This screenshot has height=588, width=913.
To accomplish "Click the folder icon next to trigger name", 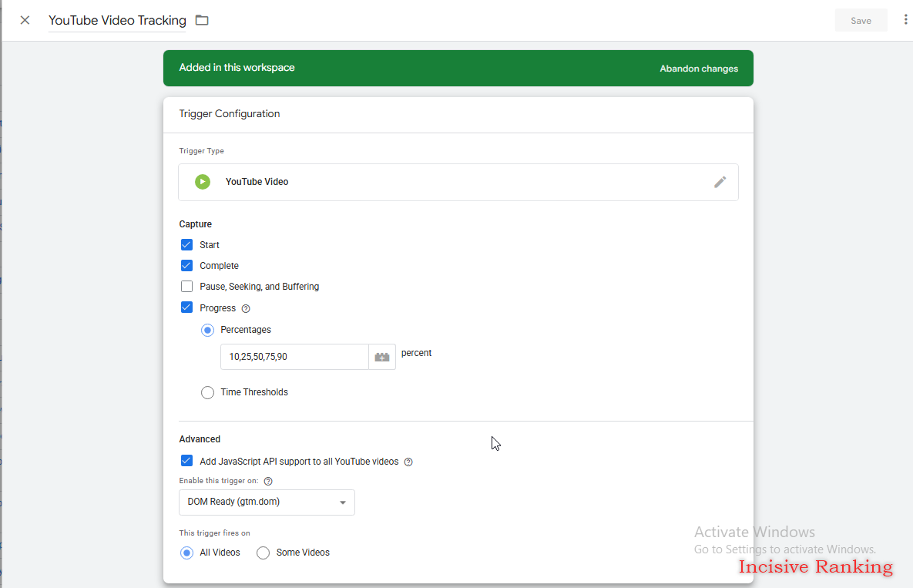I will tap(202, 20).
